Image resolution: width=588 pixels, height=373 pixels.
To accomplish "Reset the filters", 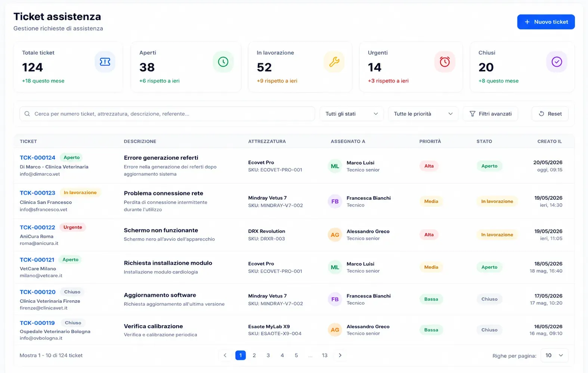I will [550, 114].
